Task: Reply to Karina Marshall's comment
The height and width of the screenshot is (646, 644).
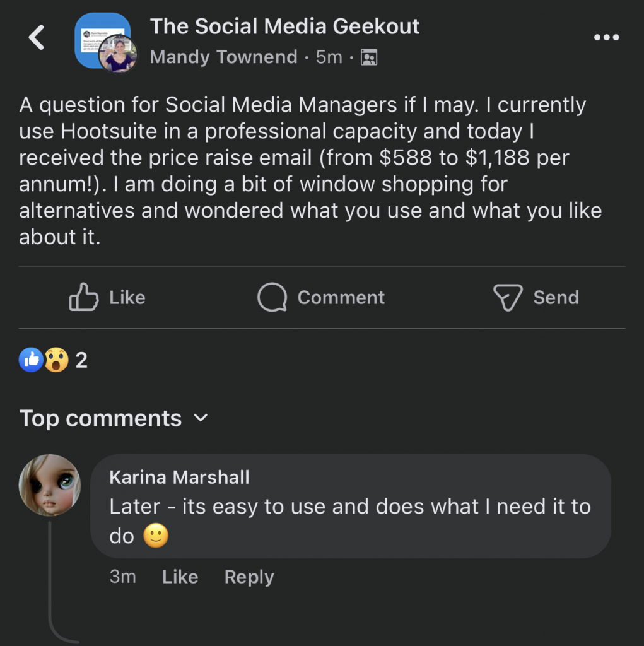Action: tap(249, 577)
